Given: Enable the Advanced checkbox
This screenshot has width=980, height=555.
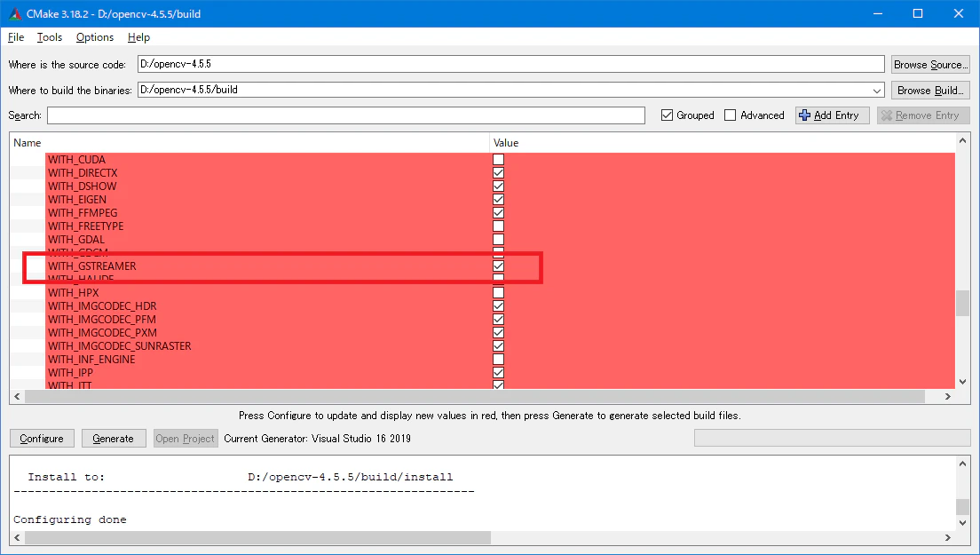Looking at the screenshot, I should tap(730, 115).
